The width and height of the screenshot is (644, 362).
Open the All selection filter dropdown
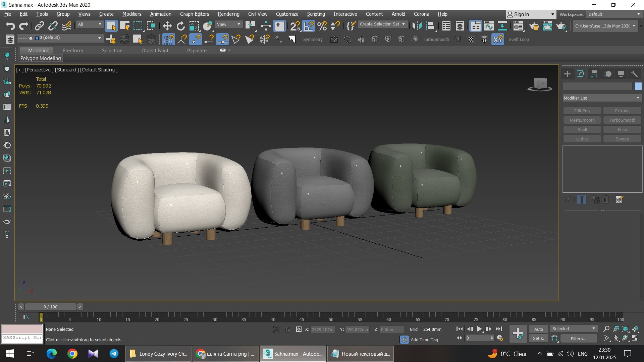[x=90, y=24]
